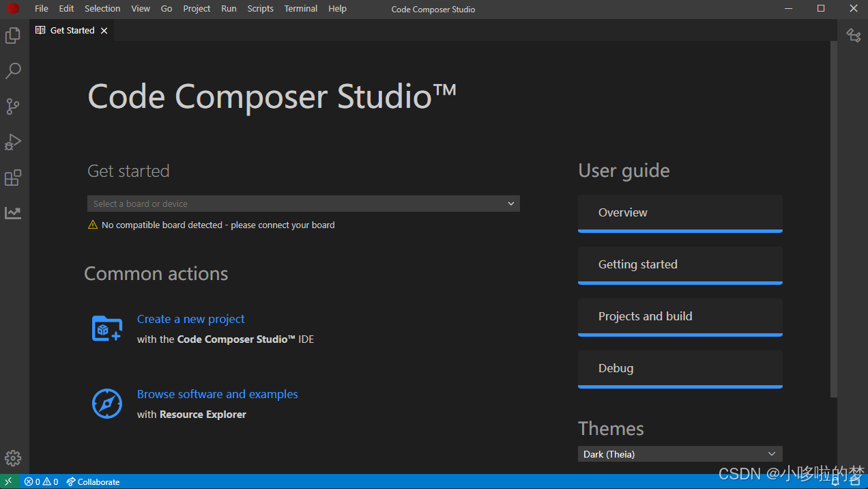Open the Select a board or device dropdown
The height and width of the screenshot is (489, 868).
click(x=304, y=204)
